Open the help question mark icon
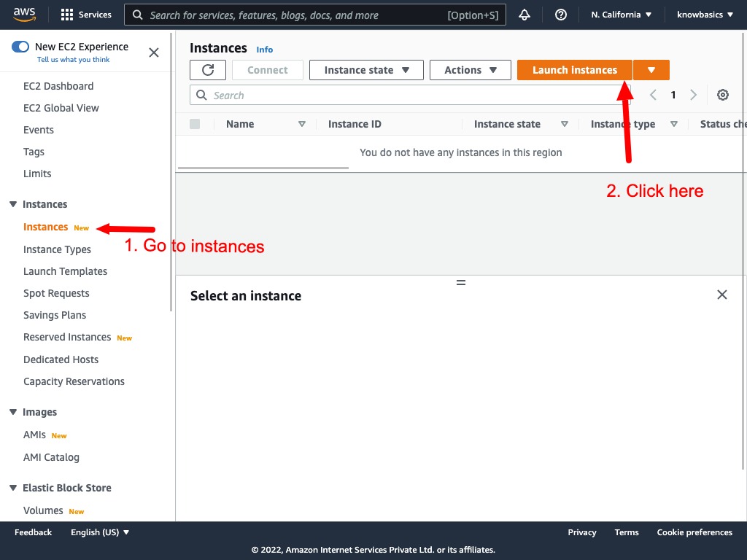Screen dimensions: 747x560 [x=561, y=15]
